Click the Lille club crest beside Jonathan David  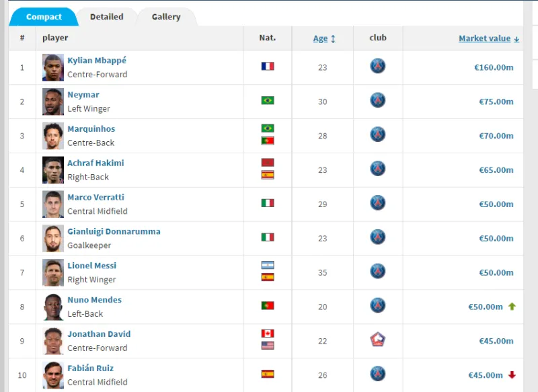point(378,340)
